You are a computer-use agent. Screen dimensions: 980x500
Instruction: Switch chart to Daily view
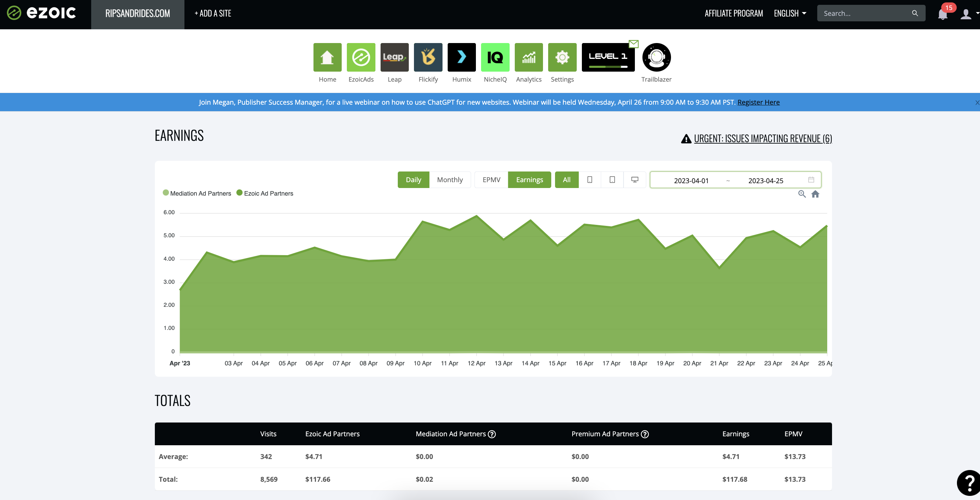click(x=413, y=180)
